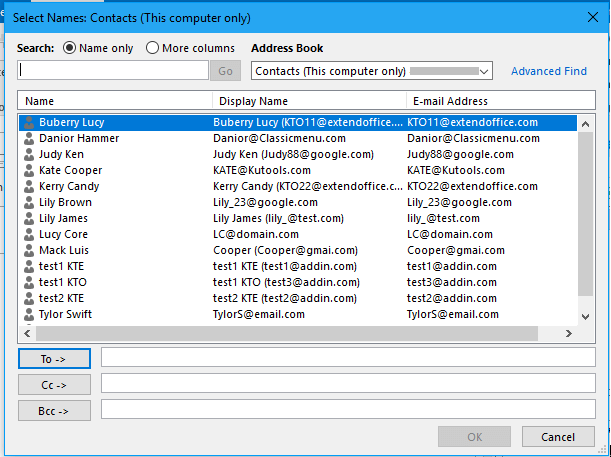Select the Name only radio button
The image size is (611, 457).
point(70,48)
